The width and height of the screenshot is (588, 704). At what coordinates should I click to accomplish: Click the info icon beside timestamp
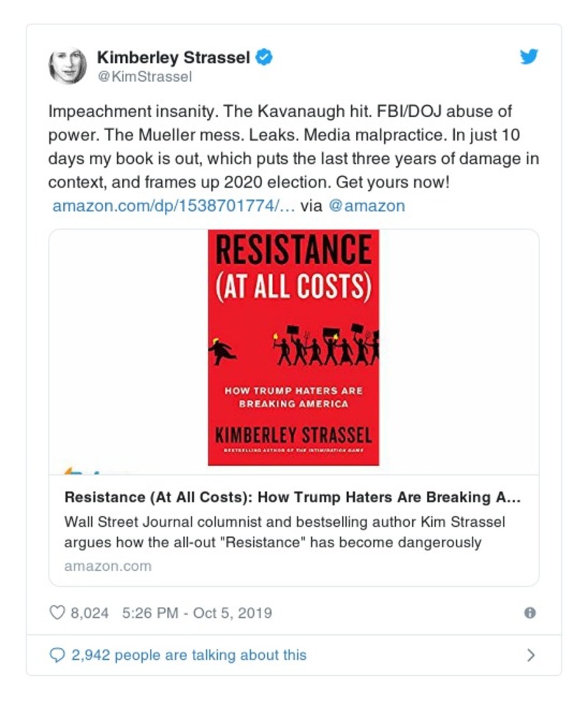coord(529,612)
